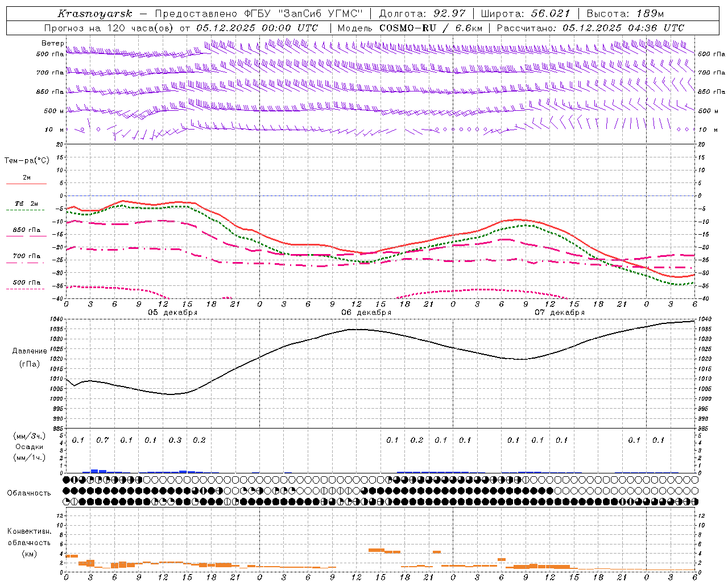The height and width of the screenshot is (582, 728).
Task: Click the 'Td 2м' dew point legend entry
Action: 26,203
